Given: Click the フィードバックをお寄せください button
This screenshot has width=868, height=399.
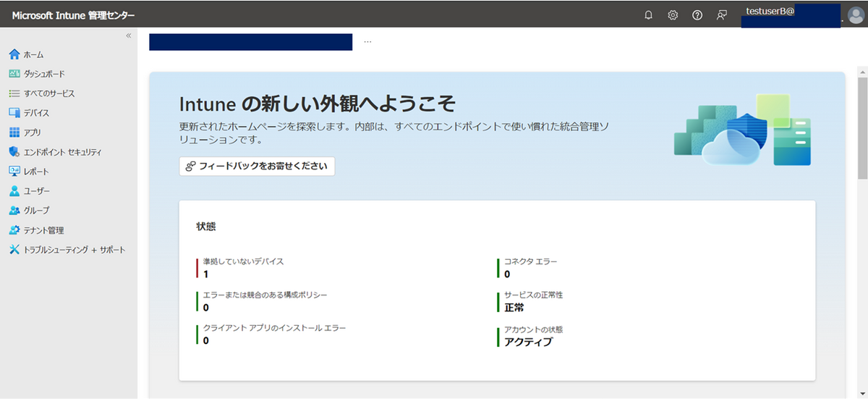Looking at the screenshot, I should pyautogui.click(x=258, y=166).
